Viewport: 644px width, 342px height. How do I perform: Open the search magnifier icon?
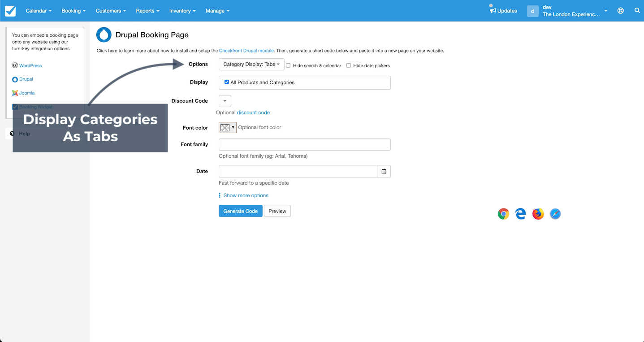click(x=637, y=11)
